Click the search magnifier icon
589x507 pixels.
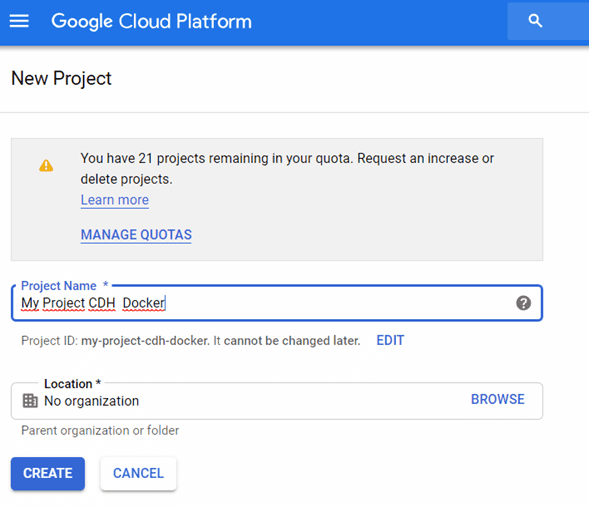tap(535, 21)
